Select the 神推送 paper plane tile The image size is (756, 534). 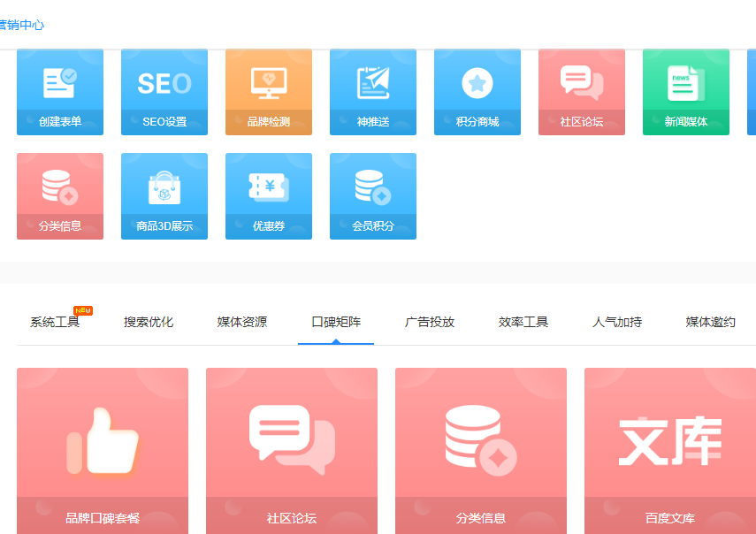point(373,92)
